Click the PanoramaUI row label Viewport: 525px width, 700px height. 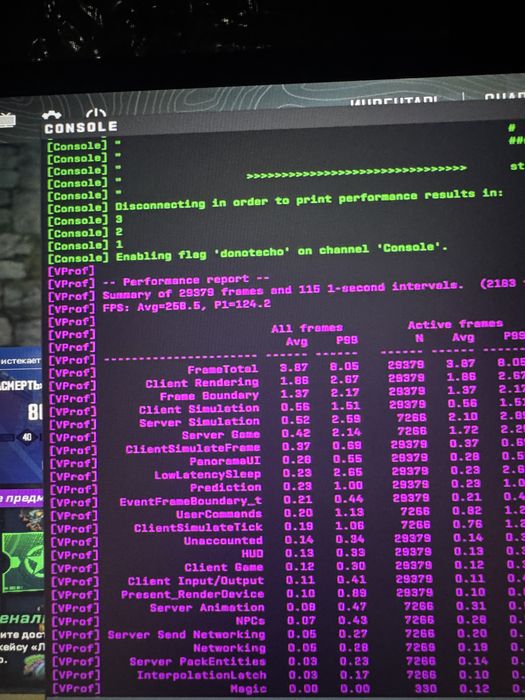[225, 461]
